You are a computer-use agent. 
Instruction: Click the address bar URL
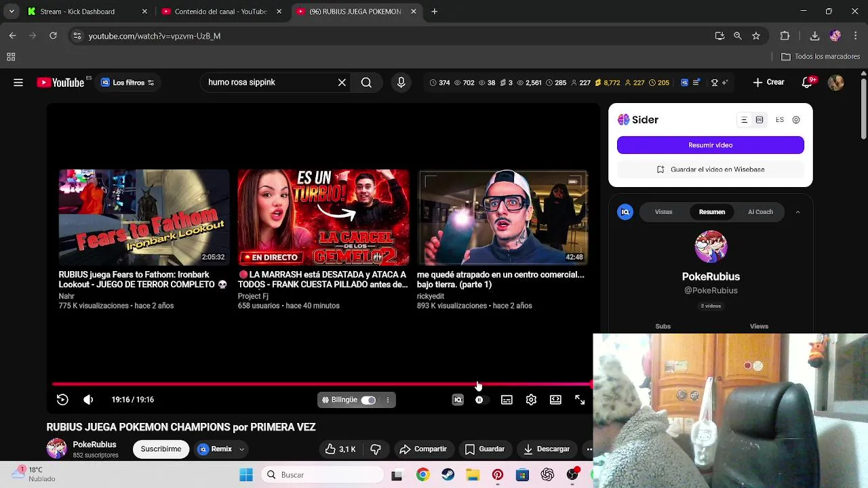154,36
